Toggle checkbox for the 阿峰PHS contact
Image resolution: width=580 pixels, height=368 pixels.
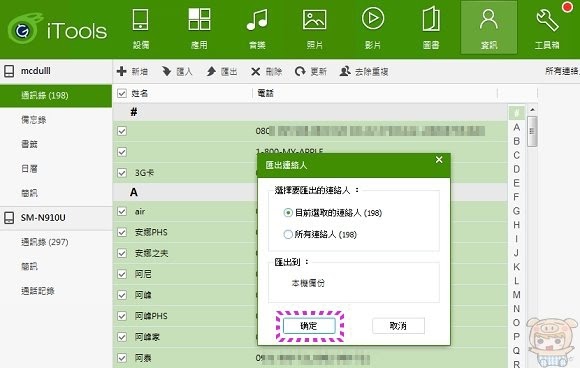[122, 316]
